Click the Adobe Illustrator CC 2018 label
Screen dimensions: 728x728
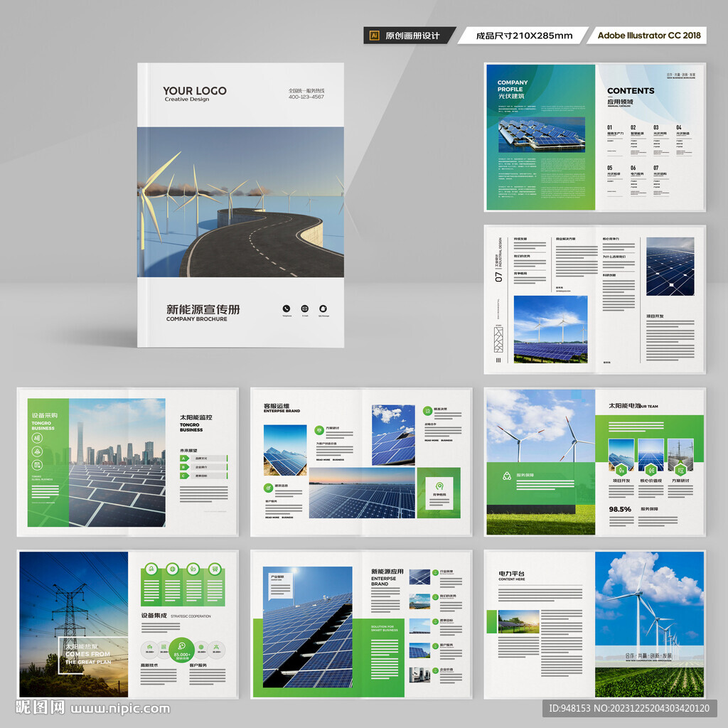point(649,36)
